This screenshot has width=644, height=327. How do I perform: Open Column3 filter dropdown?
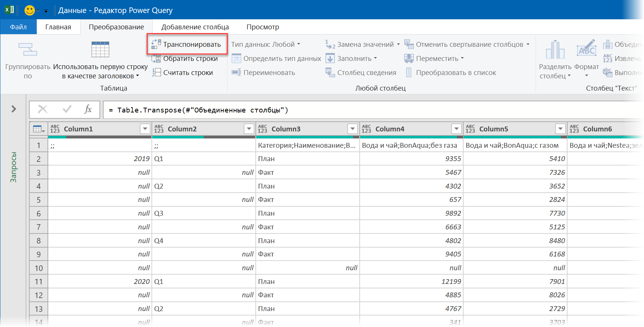tap(353, 129)
